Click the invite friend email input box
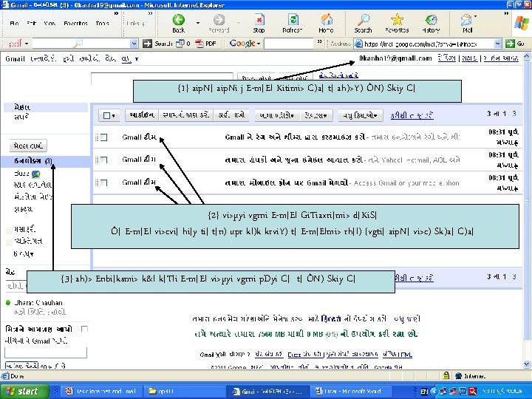Viewport: 532px width, 399px height. (46, 352)
